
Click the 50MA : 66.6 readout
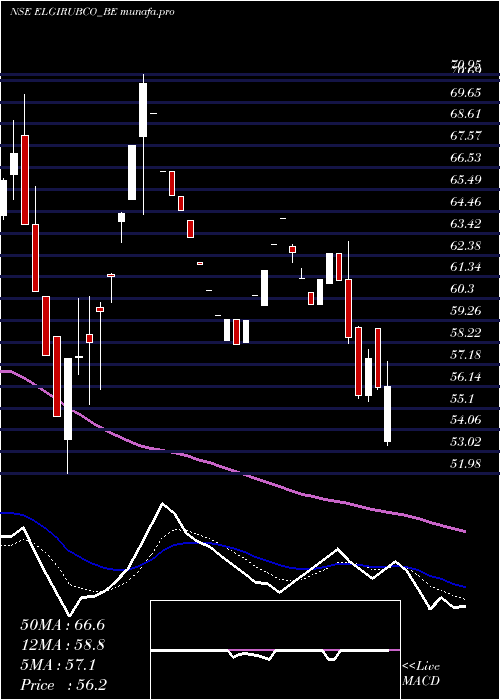[62, 625]
